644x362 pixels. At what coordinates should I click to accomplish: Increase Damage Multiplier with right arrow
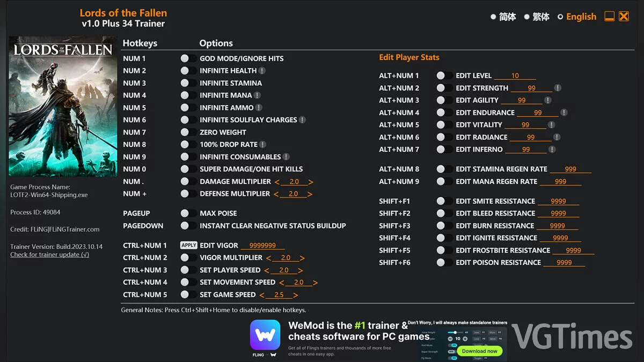[311, 182]
